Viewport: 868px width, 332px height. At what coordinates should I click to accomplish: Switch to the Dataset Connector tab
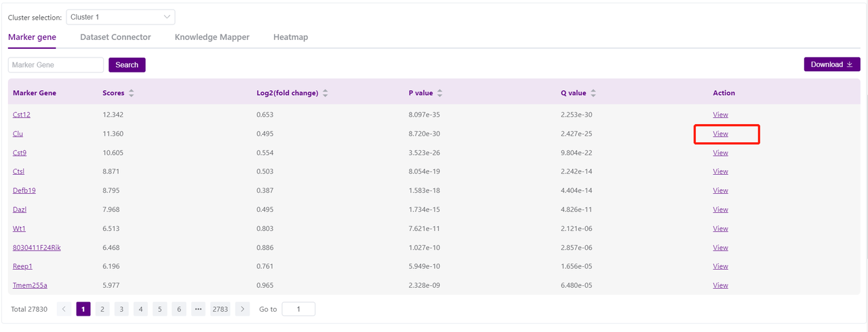115,37
